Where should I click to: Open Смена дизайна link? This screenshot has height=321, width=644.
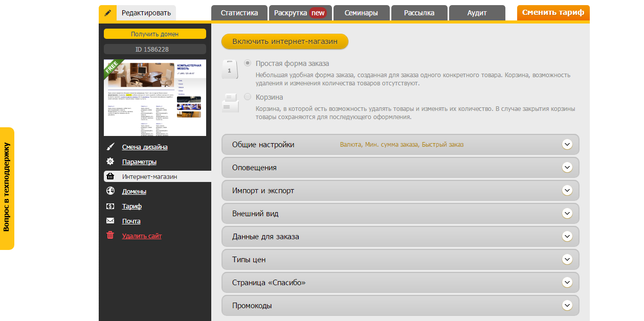(x=145, y=147)
